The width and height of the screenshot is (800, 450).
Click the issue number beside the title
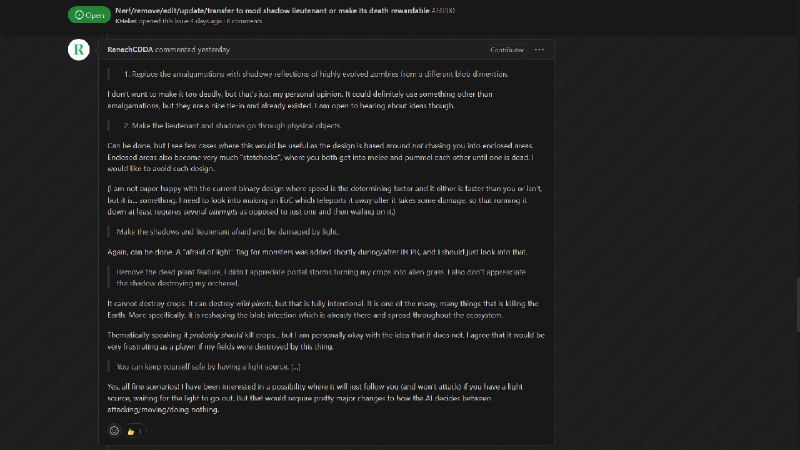coord(442,9)
